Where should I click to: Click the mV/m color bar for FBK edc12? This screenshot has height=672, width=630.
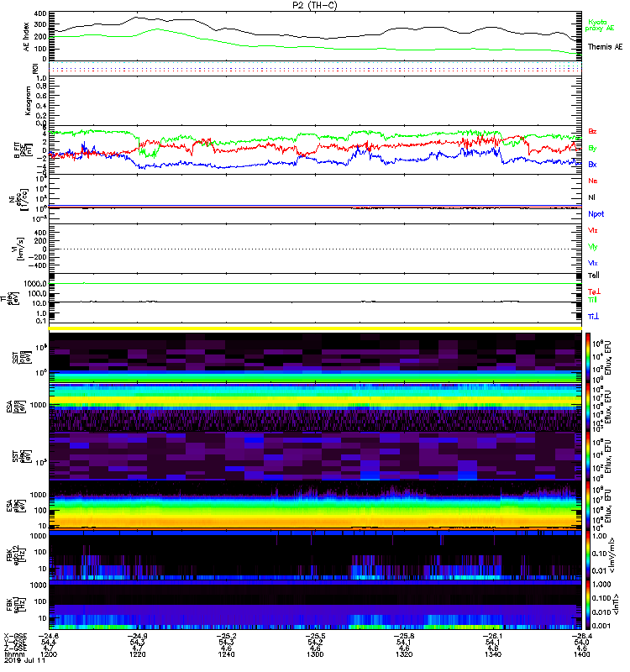[x=588, y=554]
